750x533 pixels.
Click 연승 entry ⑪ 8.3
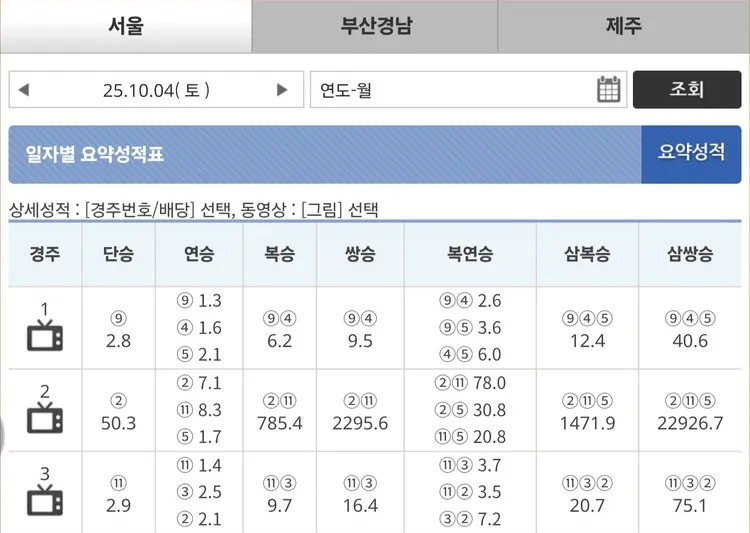pos(199,410)
